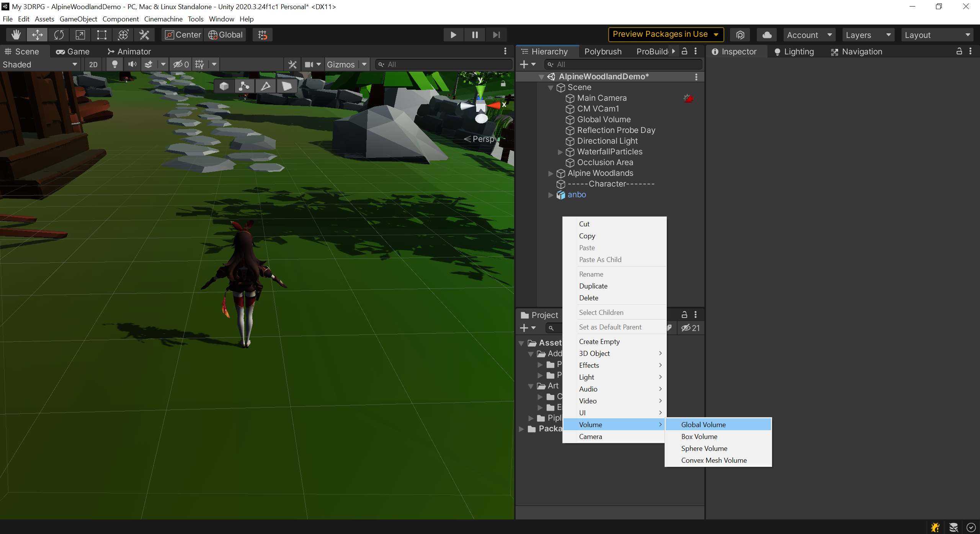This screenshot has height=534, width=980.
Task: Switch to the Navigation tab
Action: (x=856, y=51)
